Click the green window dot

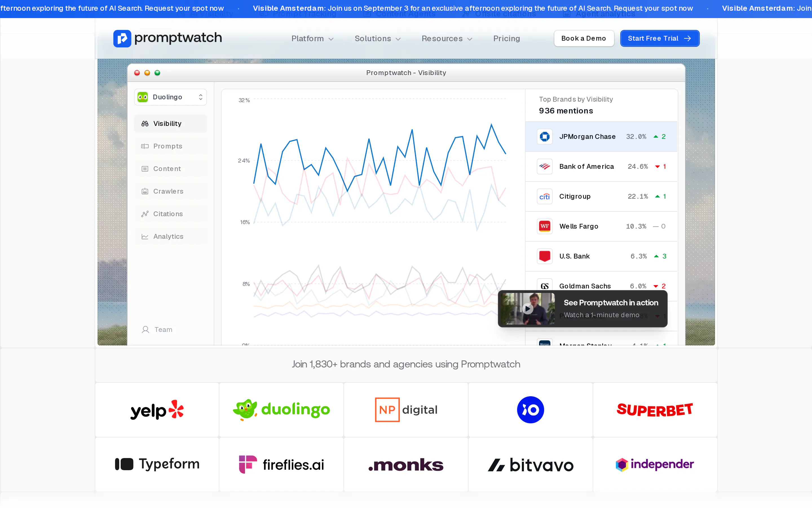point(157,73)
